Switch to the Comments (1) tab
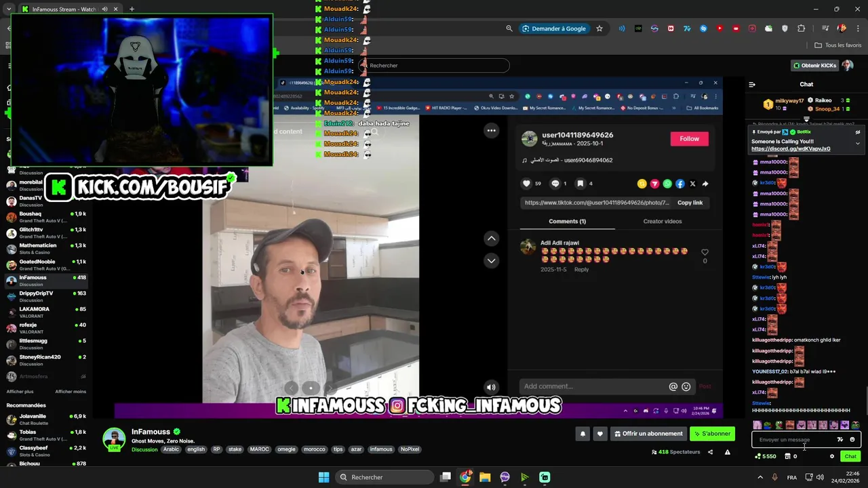Image resolution: width=868 pixels, height=488 pixels. coord(568,222)
